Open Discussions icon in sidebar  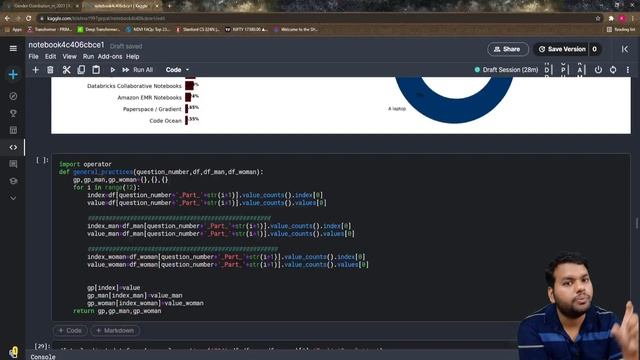point(13,164)
